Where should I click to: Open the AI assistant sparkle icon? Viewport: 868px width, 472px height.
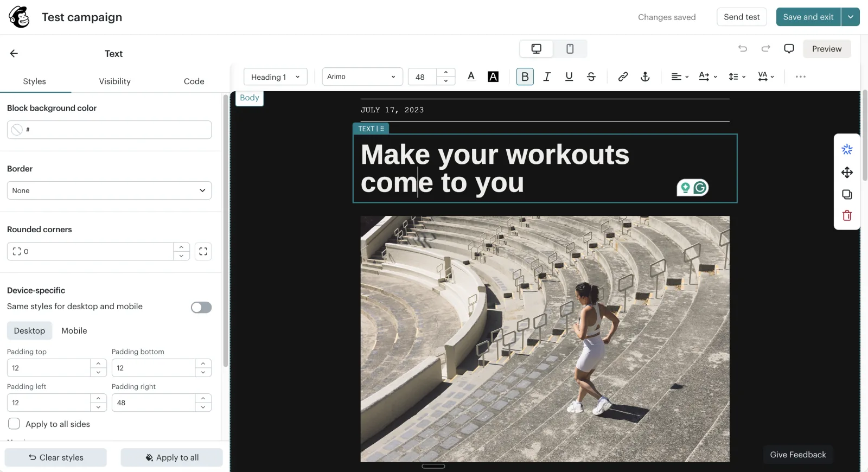point(847,149)
